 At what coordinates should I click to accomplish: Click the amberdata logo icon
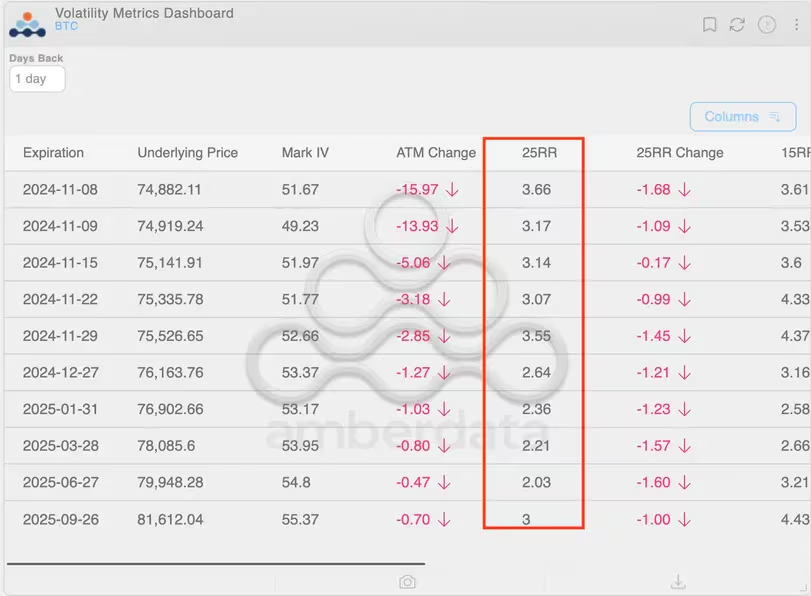27,25
